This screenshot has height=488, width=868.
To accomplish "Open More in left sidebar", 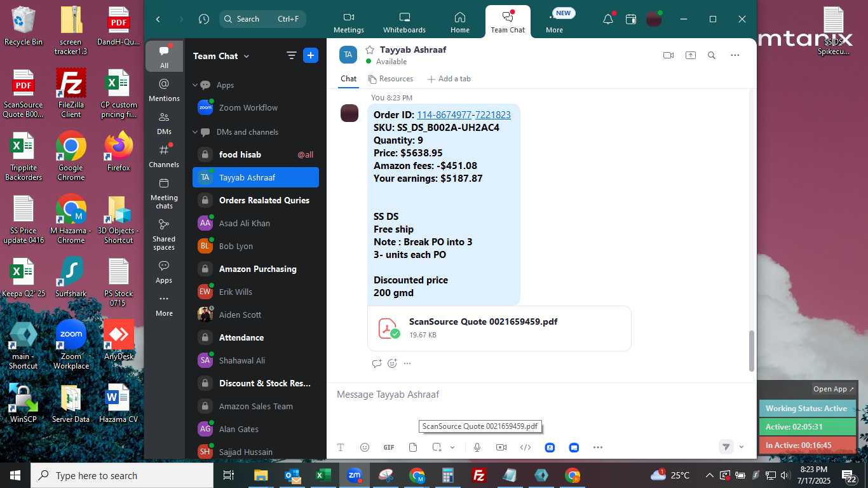I will click(x=164, y=306).
